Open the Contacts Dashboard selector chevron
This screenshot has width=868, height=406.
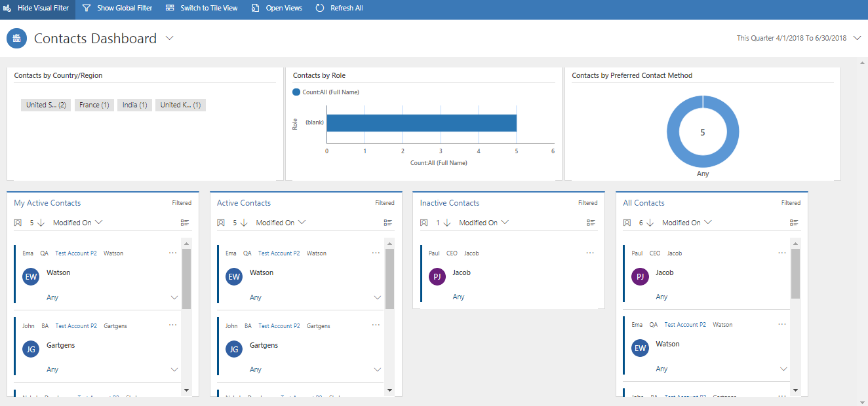(170, 38)
